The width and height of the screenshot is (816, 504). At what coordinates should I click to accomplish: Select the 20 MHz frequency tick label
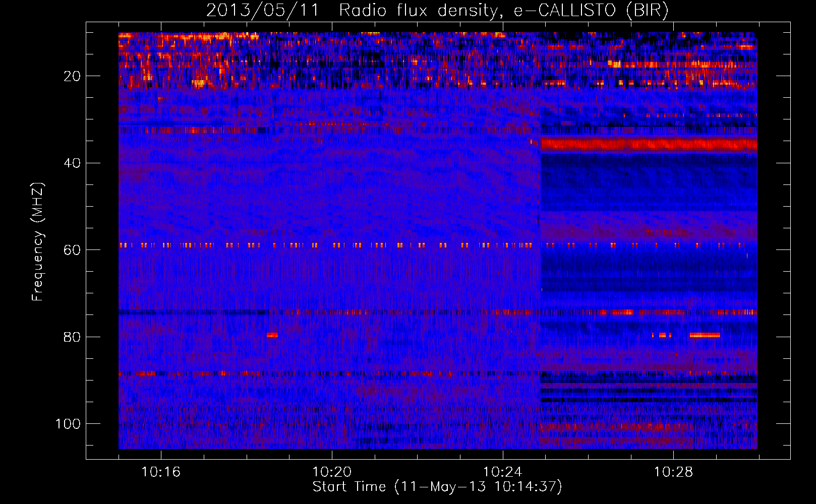coord(72,76)
